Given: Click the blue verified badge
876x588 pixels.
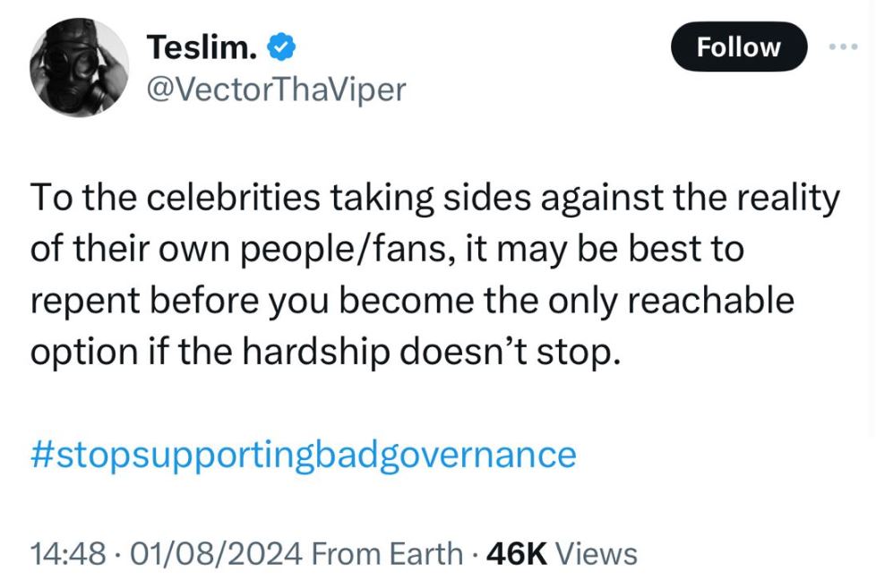Looking at the screenshot, I should tap(284, 46).
